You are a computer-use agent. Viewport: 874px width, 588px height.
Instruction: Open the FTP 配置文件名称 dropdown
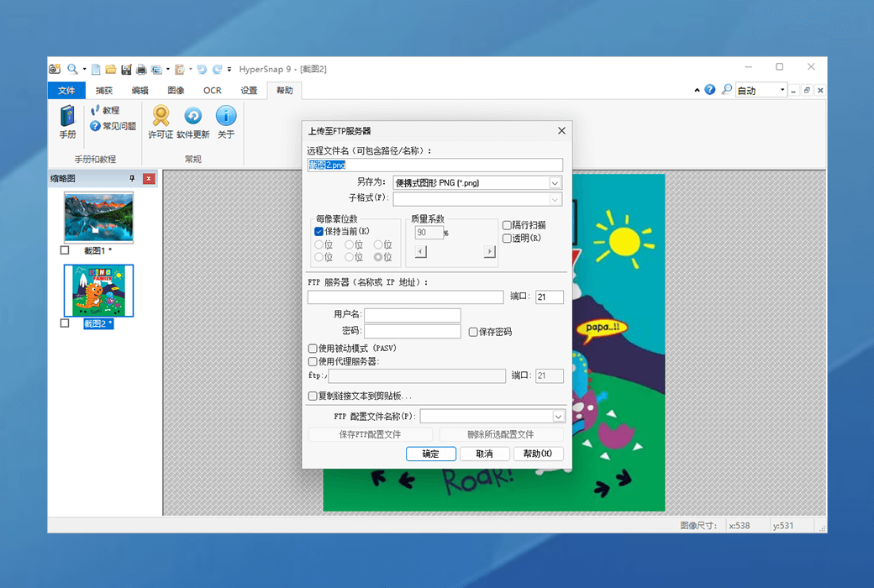click(558, 416)
